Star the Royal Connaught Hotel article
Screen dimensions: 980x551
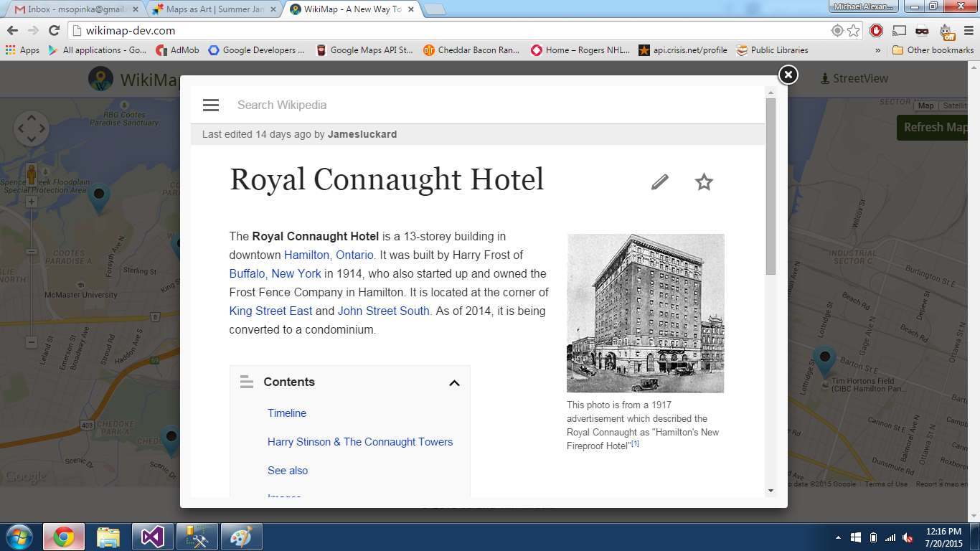pos(704,182)
